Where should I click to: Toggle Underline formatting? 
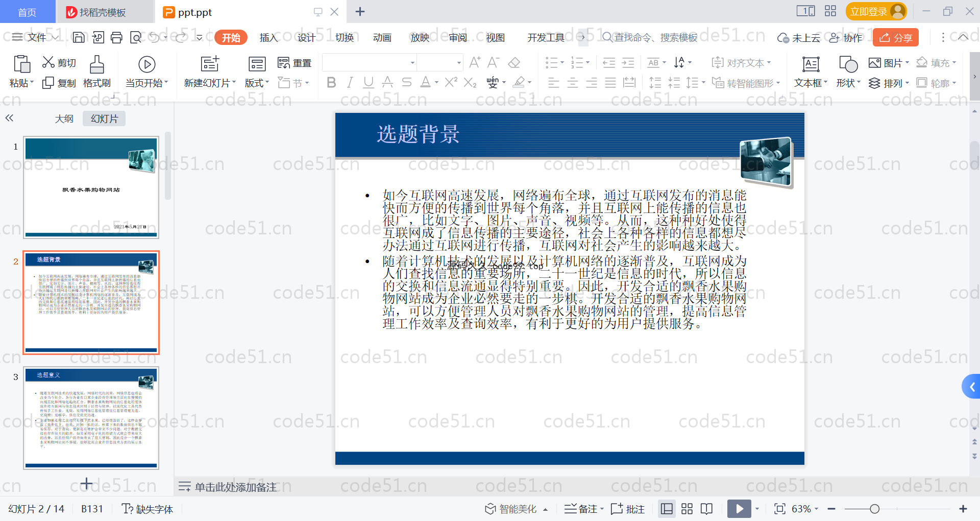pos(369,82)
